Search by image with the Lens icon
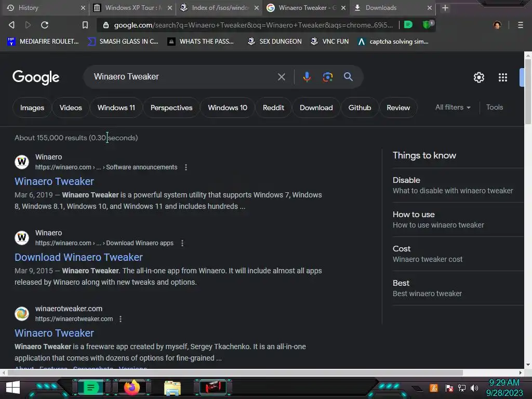 point(327,77)
